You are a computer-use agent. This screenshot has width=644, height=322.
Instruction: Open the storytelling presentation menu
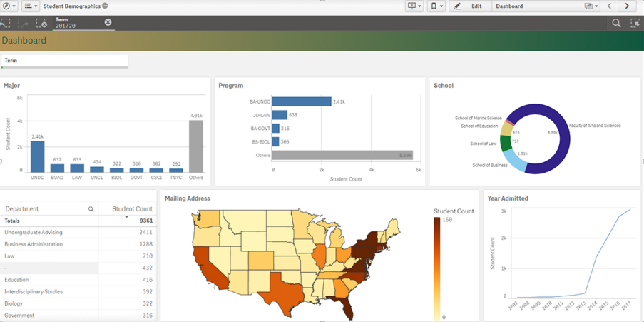[x=414, y=6]
